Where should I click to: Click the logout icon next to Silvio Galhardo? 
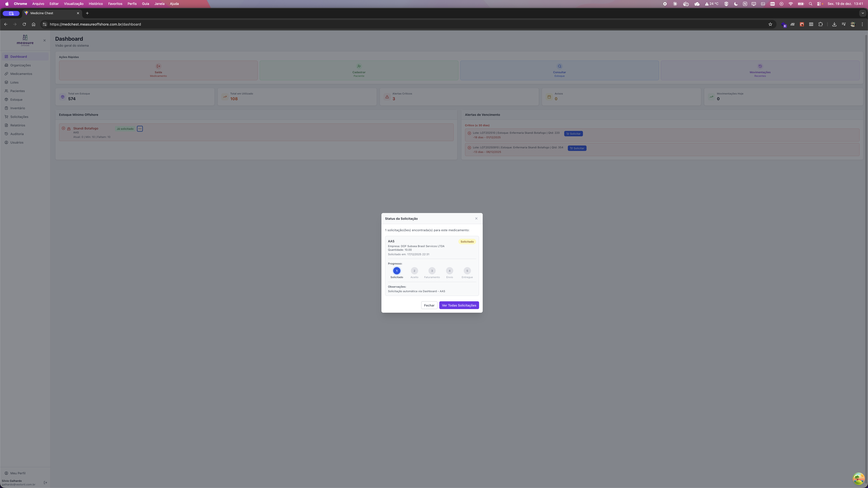pos(45,482)
